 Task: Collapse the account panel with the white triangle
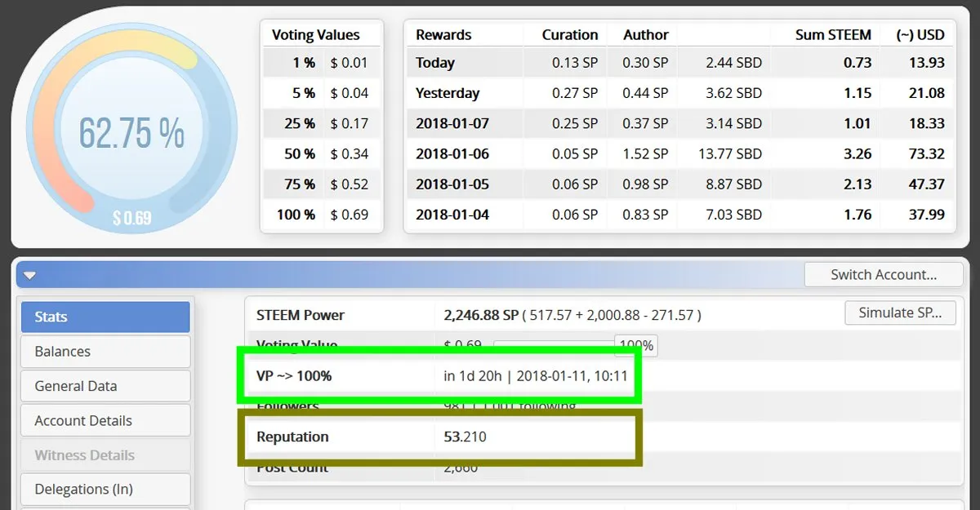30,275
